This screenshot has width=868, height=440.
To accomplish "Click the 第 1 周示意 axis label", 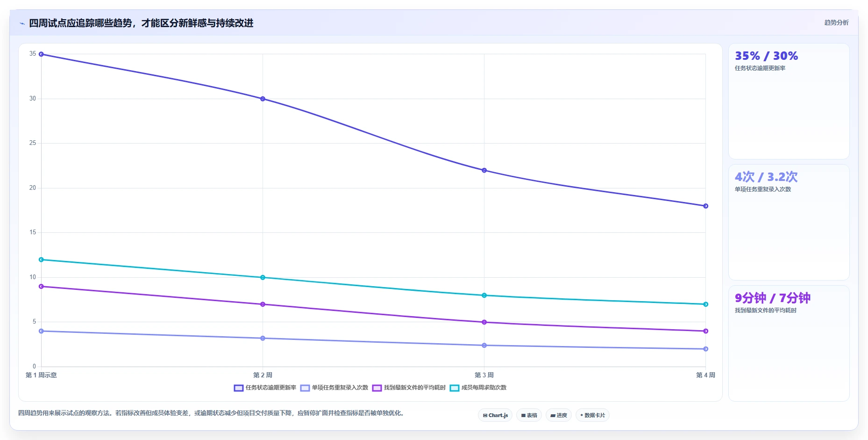I will (x=41, y=375).
